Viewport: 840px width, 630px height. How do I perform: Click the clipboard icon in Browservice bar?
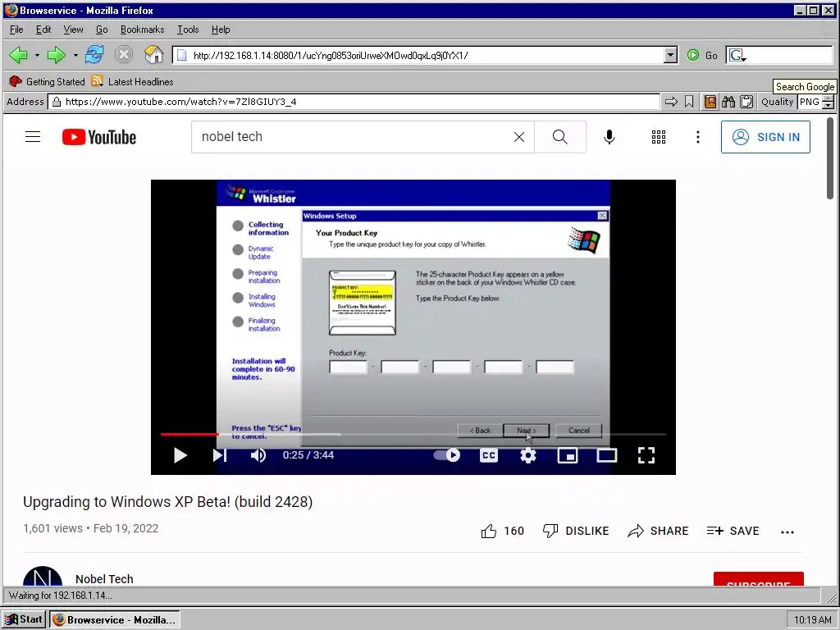[746, 102]
